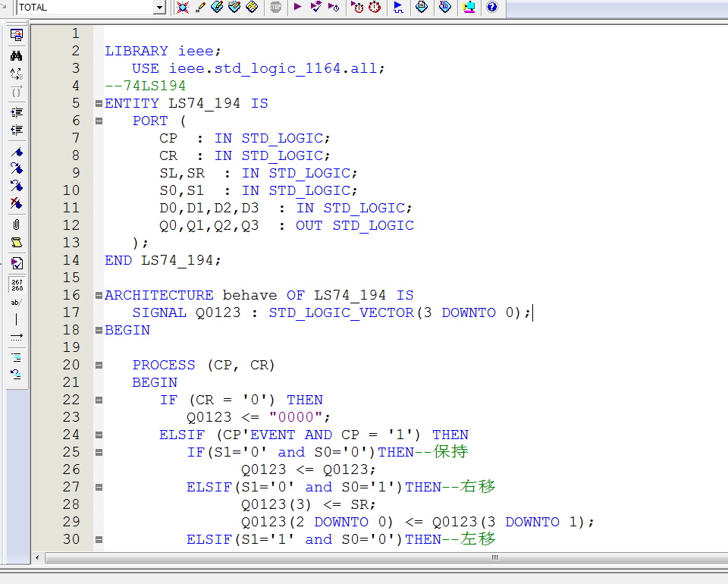
Task: Collapse the ARCHITECTURE block on line 16
Action: click(99, 295)
